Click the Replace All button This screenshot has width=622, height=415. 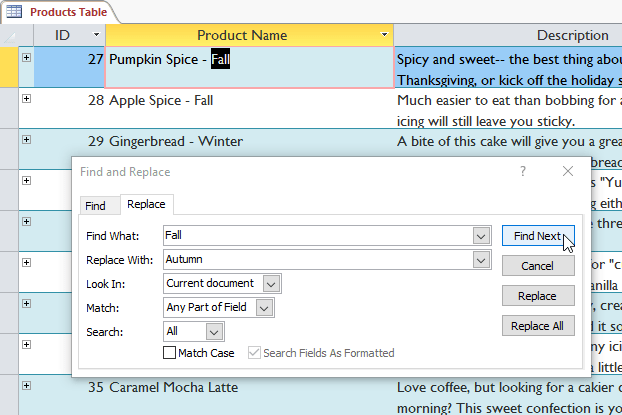(538, 326)
